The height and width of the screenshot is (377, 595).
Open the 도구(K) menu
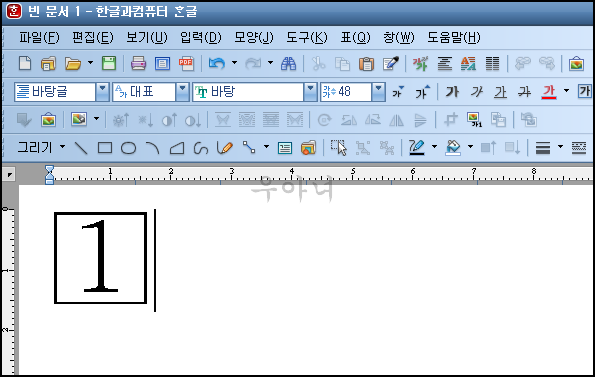[x=307, y=37]
